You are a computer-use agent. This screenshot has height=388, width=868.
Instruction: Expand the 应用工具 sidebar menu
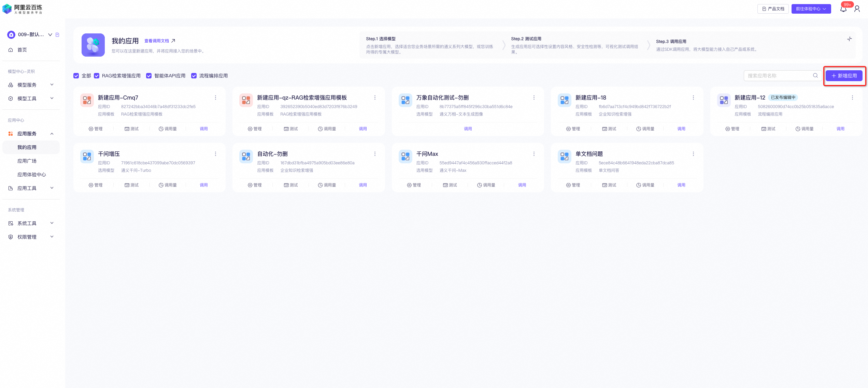(x=31, y=188)
